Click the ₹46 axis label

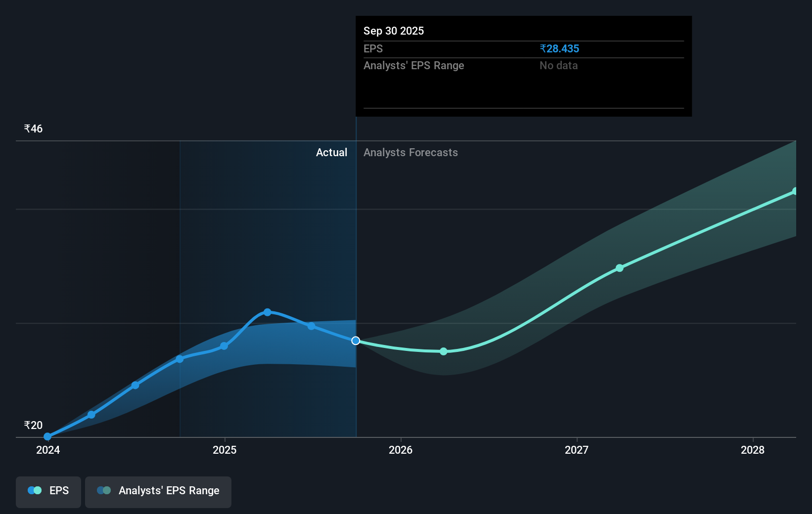tap(33, 128)
